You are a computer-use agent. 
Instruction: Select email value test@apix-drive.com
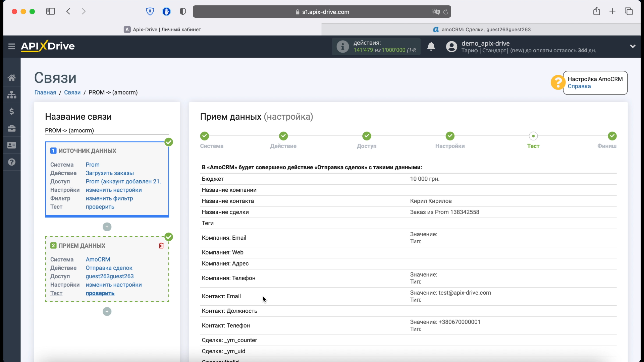click(465, 293)
